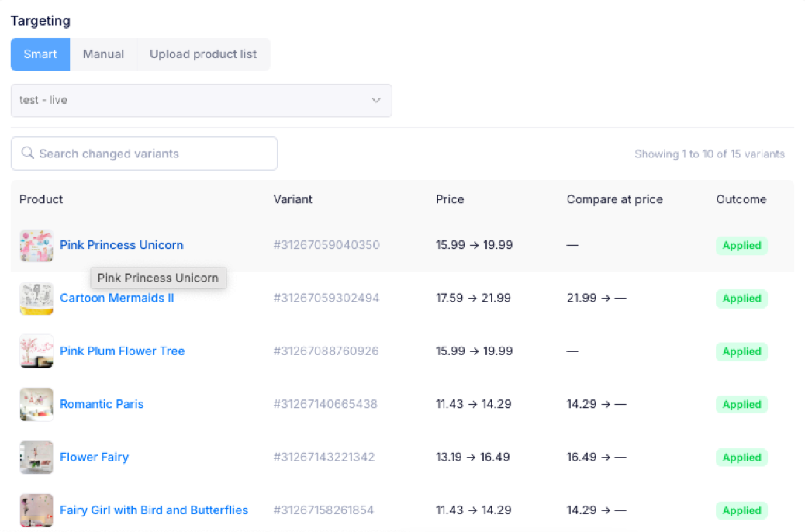The width and height of the screenshot is (805, 532).
Task: Click Applied badge for Fairy Girl with Bird
Action: 742,510
